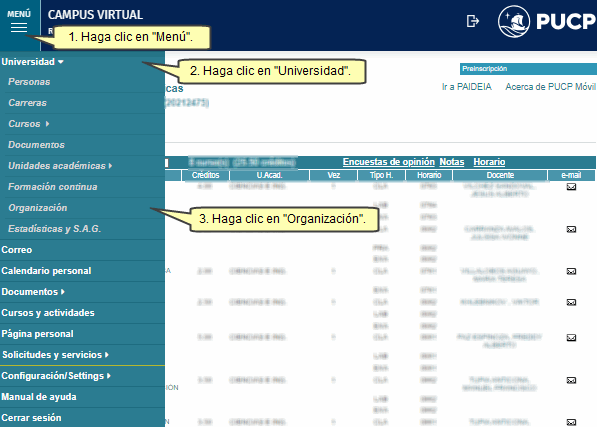Open Página personal
This screenshot has width=597, height=427.
37,334
